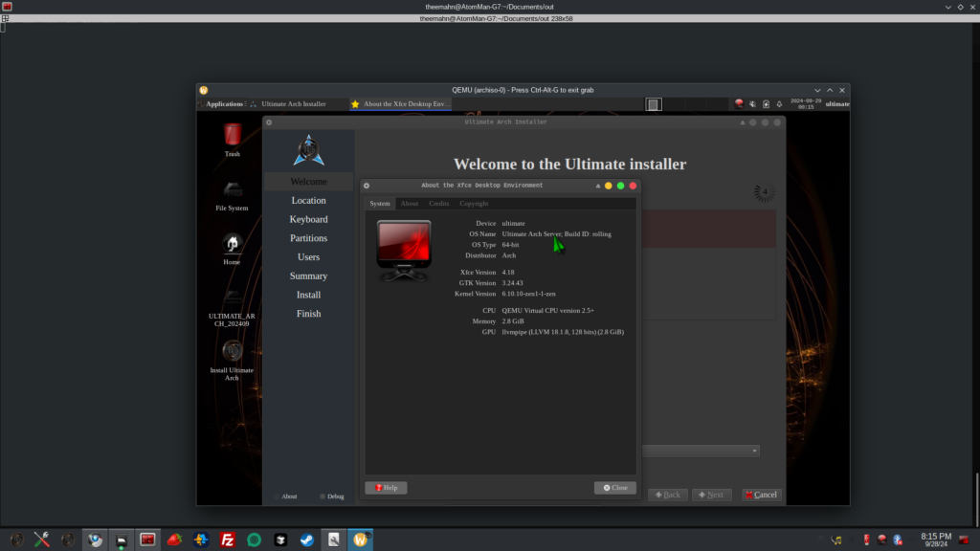Click the green maximize button of About dialog
Viewport: 980px width, 551px height.
click(620, 186)
